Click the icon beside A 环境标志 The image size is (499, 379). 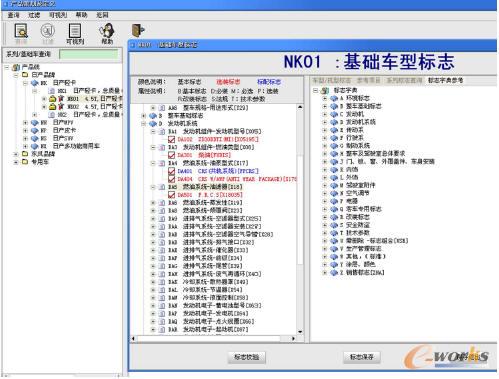334,98
